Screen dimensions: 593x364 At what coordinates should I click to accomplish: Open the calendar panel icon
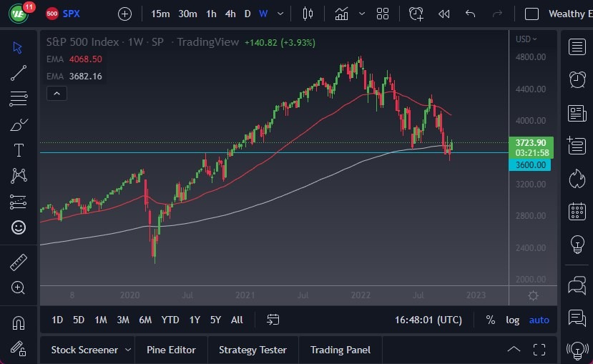click(x=577, y=212)
